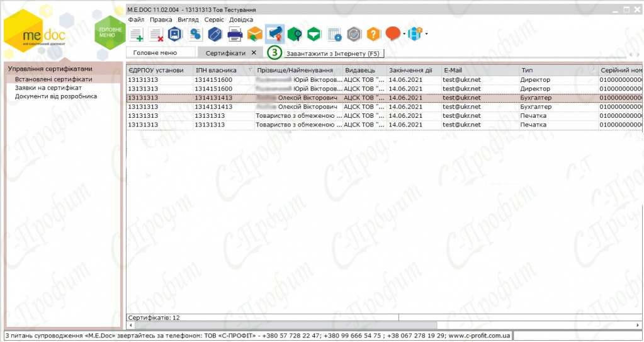The height and width of the screenshot is (342, 644).
Task: Open Заявки на сертифікат section
Action: click(x=48, y=88)
